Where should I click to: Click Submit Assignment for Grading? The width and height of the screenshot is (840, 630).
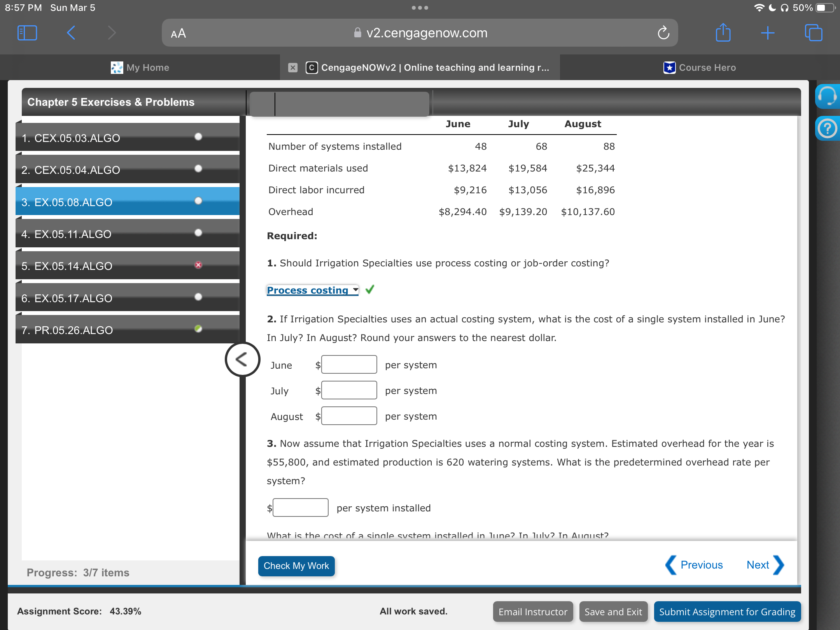click(x=727, y=612)
